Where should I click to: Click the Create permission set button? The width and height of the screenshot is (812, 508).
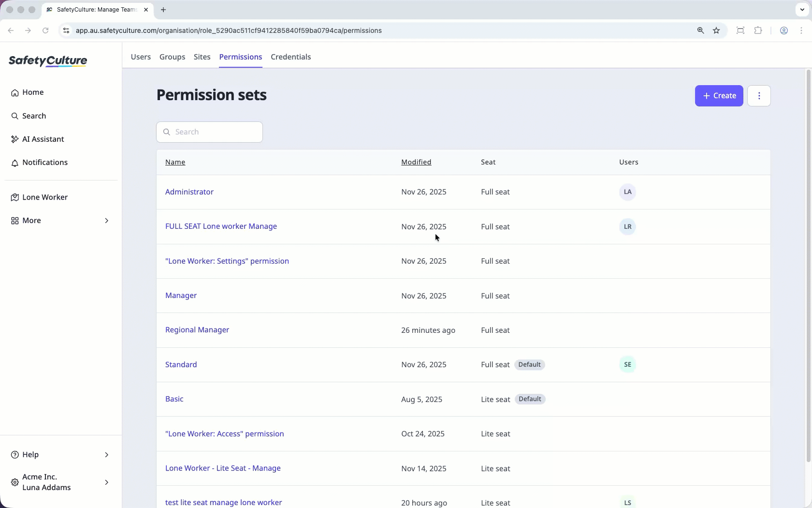719,96
